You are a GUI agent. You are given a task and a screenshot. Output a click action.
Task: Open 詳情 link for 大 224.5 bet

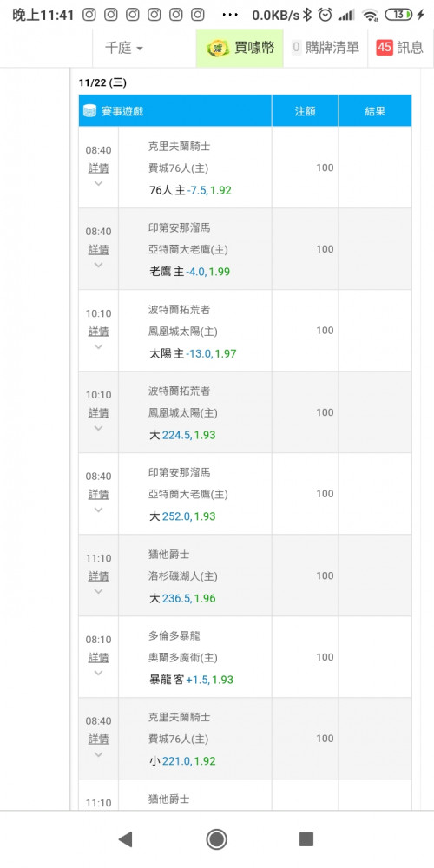[x=99, y=413]
